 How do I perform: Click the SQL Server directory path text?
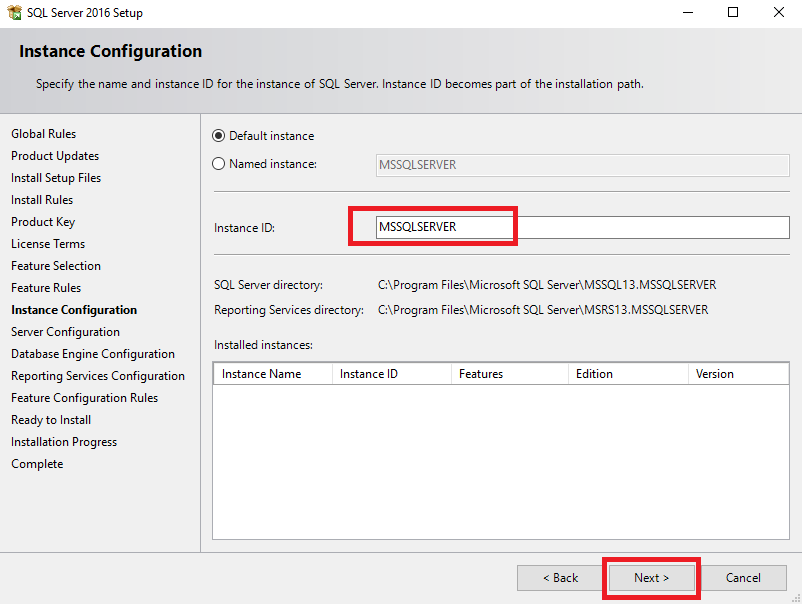[547, 285]
